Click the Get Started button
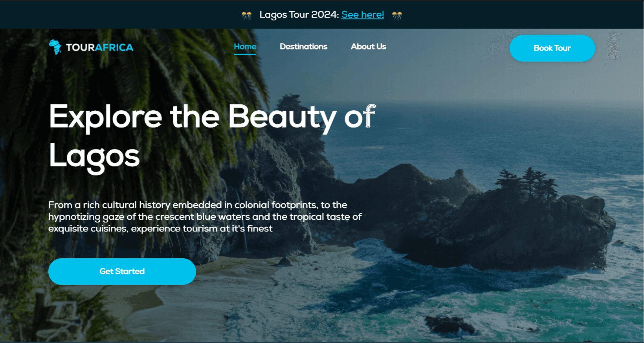The height and width of the screenshot is (343, 644). click(122, 271)
